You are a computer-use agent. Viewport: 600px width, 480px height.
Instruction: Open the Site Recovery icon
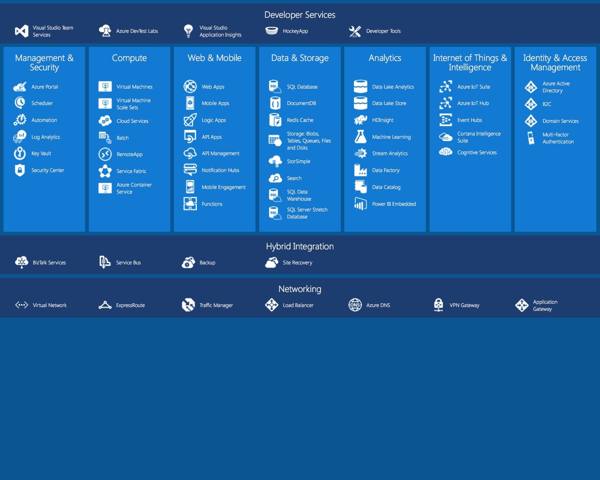(271, 263)
